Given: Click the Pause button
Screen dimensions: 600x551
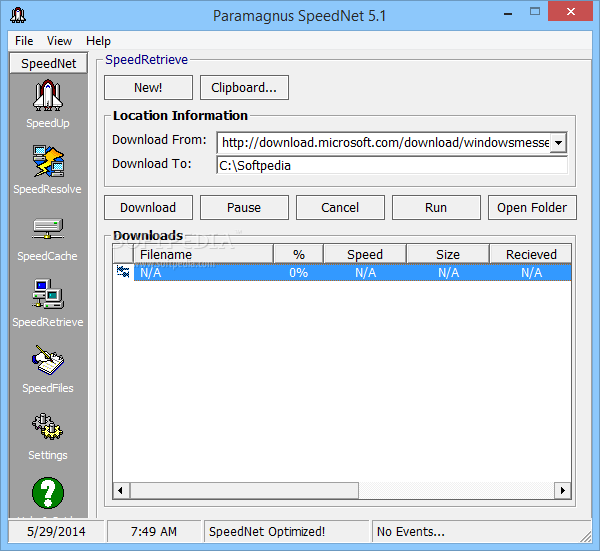Looking at the screenshot, I should 244,207.
